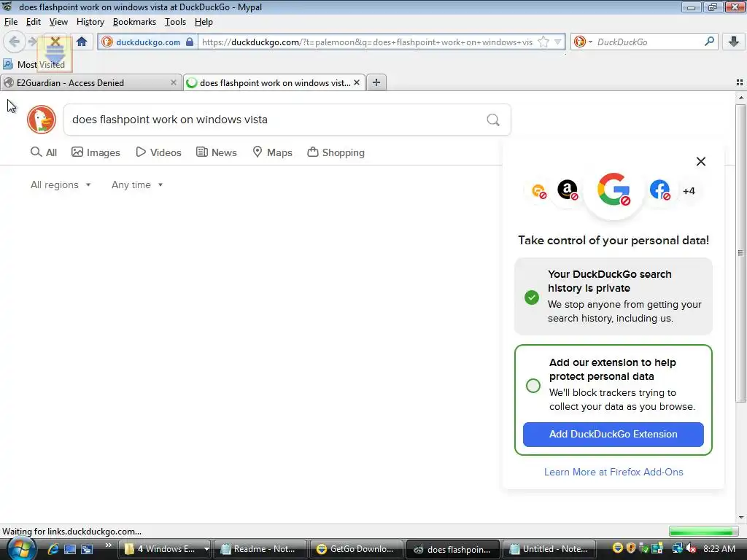Open the Windows Explorer taskbar group dropdown
Viewport: 747px width, 560px height.
coord(206,549)
